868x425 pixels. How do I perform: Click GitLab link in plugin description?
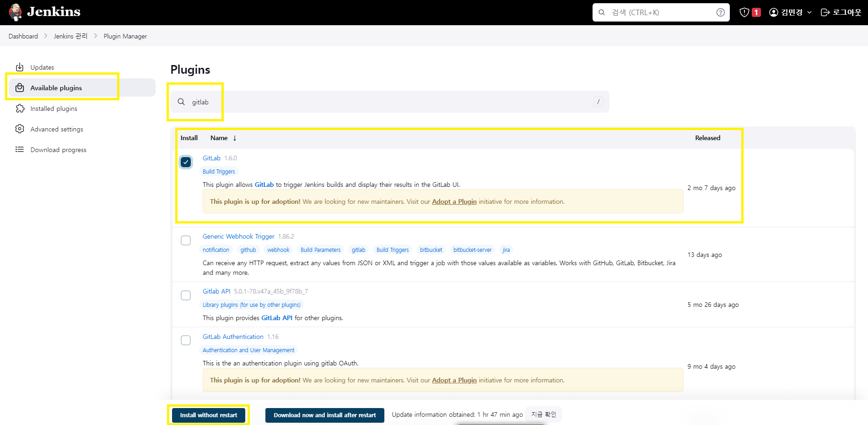click(x=264, y=185)
